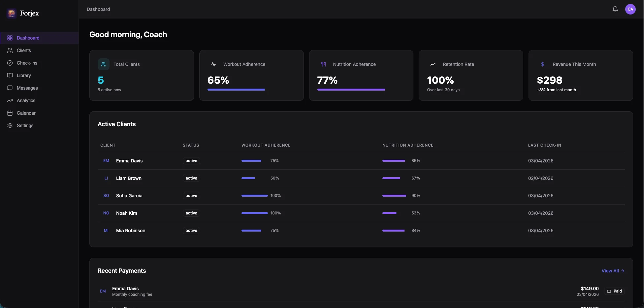Click Emma Davis EM avatar in Active Clients
The image size is (644, 308).
coord(106,161)
